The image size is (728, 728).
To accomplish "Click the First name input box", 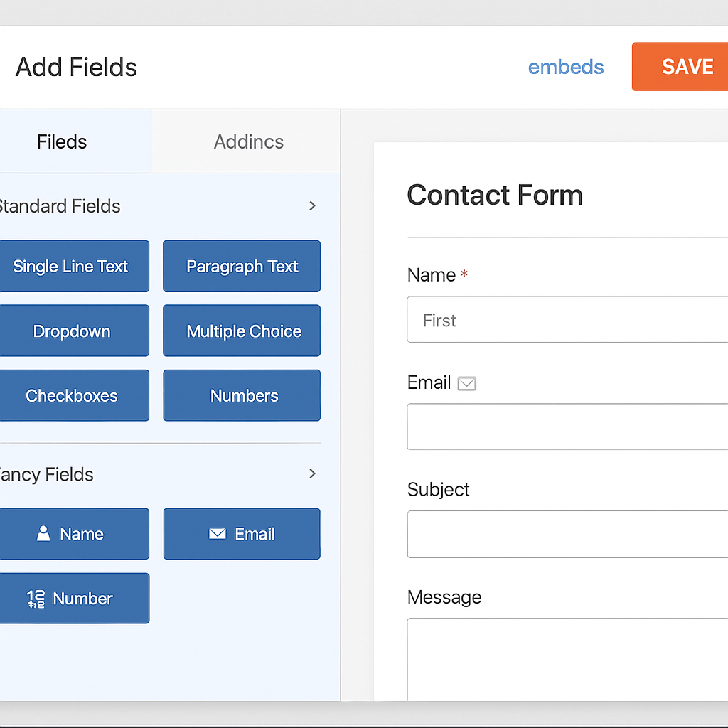I will point(567,319).
